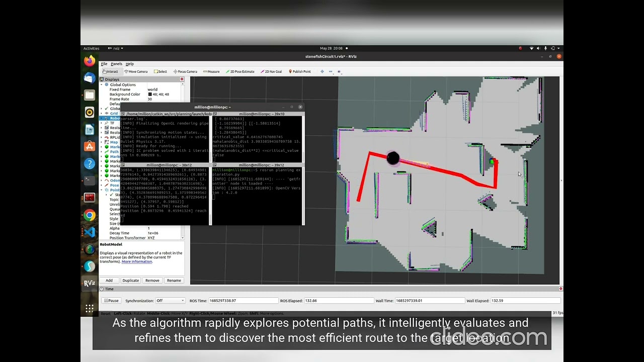
Task: Click the toolbar eye options icon
Action: (x=339, y=71)
